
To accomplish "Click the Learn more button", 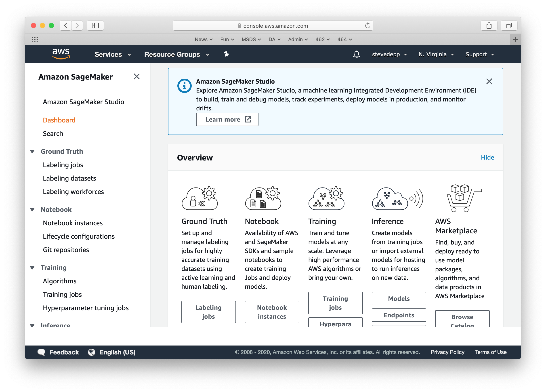I will [x=227, y=119].
